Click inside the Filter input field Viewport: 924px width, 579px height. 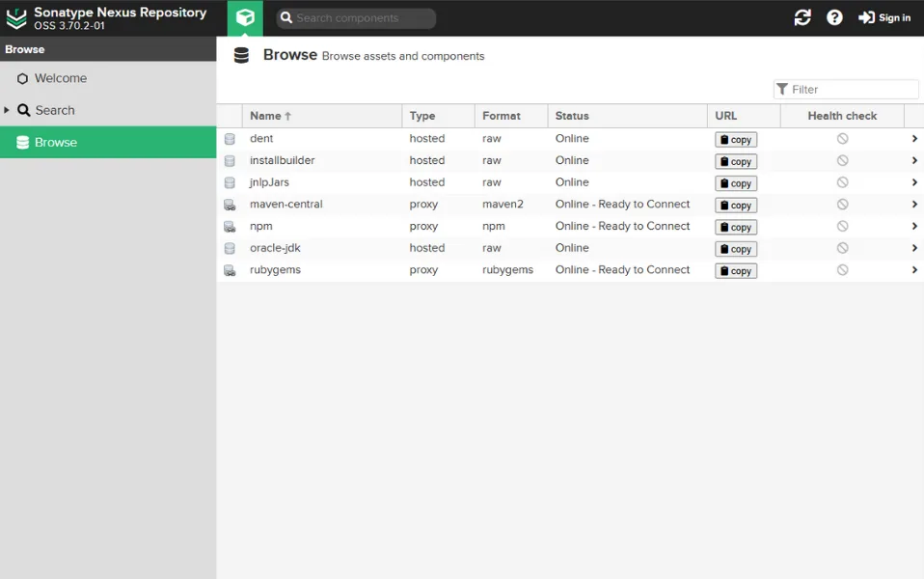(849, 88)
